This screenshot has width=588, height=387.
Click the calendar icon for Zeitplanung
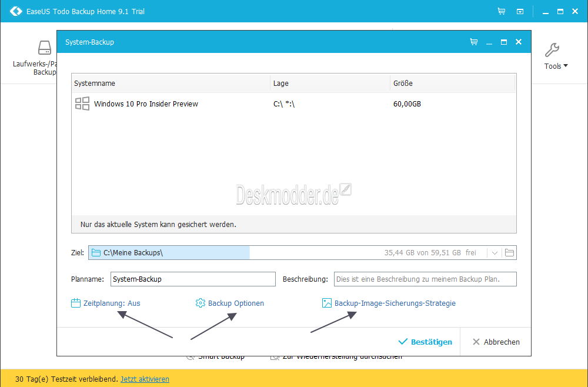[76, 303]
